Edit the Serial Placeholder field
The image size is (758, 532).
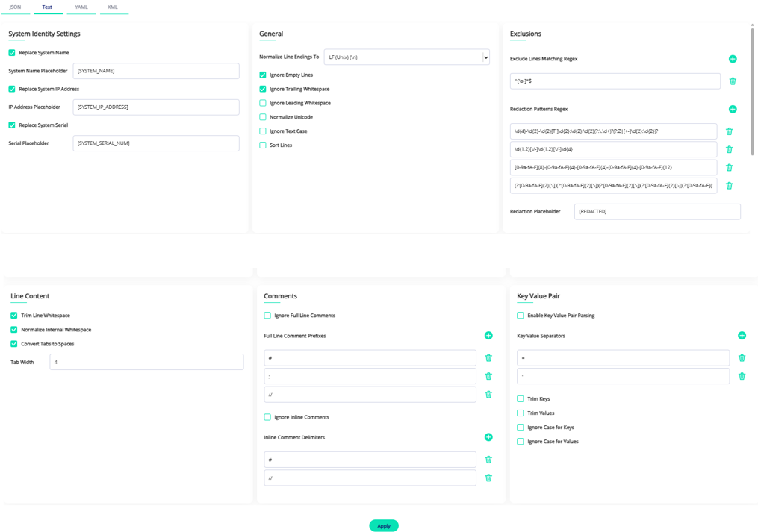[156, 143]
